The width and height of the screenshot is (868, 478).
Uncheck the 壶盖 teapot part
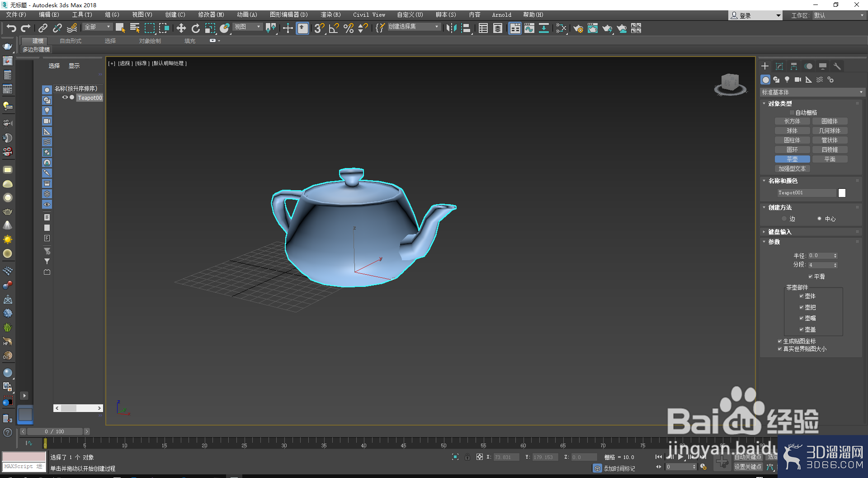[x=802, y=329]
